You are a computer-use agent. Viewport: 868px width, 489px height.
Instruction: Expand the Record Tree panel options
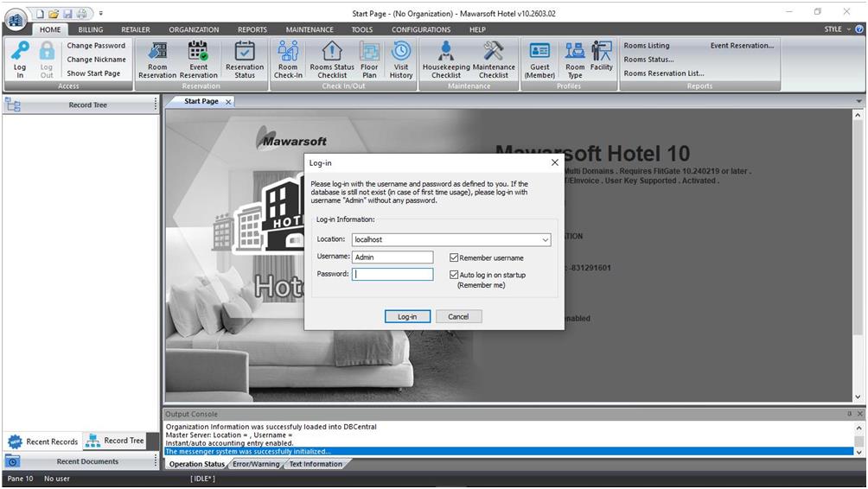pyautogui.click(x=156, y=105)
